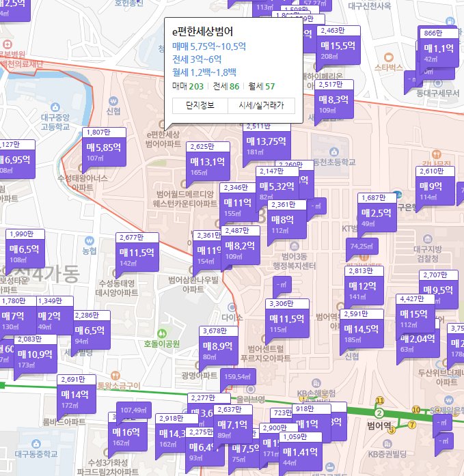Open the 107.49㎡ area marker

click(134, 410)
